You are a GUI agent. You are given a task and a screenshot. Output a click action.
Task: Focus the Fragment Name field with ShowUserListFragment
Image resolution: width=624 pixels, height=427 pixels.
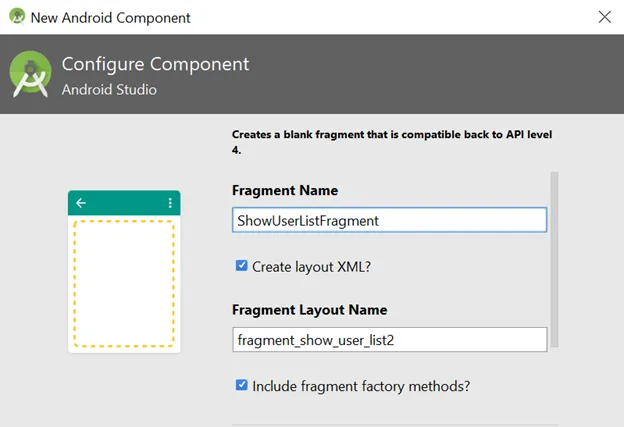[390, 220]
